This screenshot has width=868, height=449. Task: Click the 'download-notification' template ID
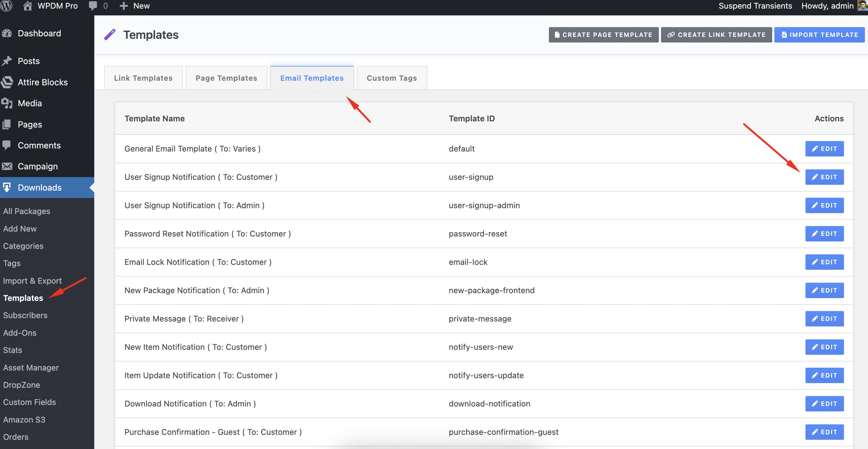click(489, 403)
